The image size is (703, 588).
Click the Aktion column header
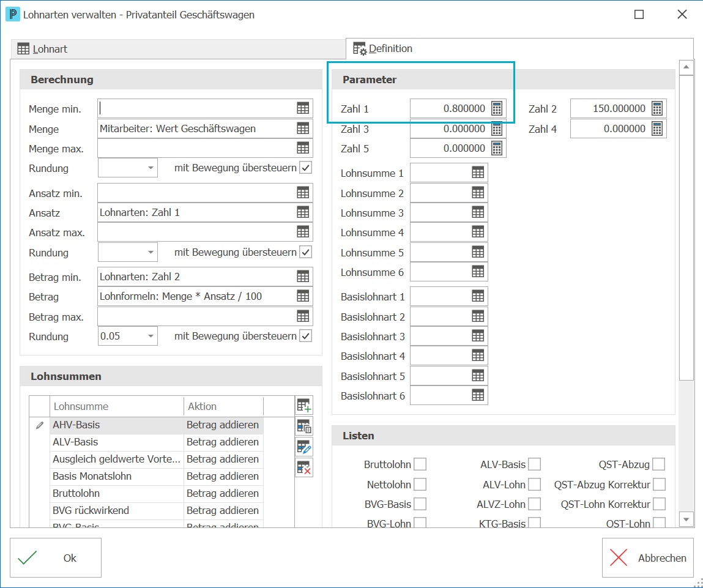pos(223,406)
